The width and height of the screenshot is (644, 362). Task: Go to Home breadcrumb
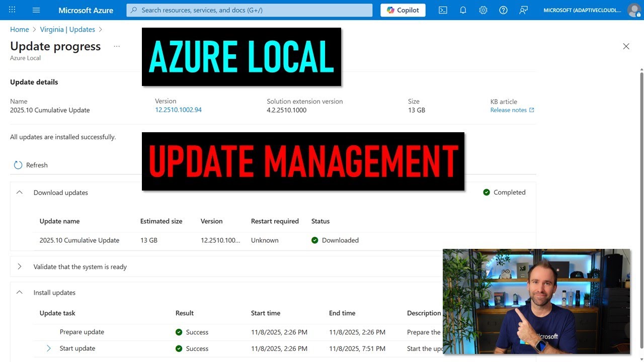tap(20, 29)
